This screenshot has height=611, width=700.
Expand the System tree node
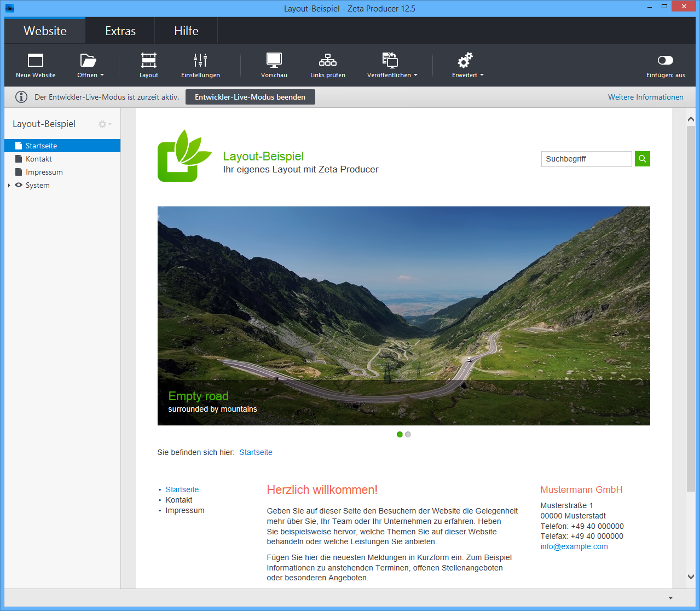[9, 186]
